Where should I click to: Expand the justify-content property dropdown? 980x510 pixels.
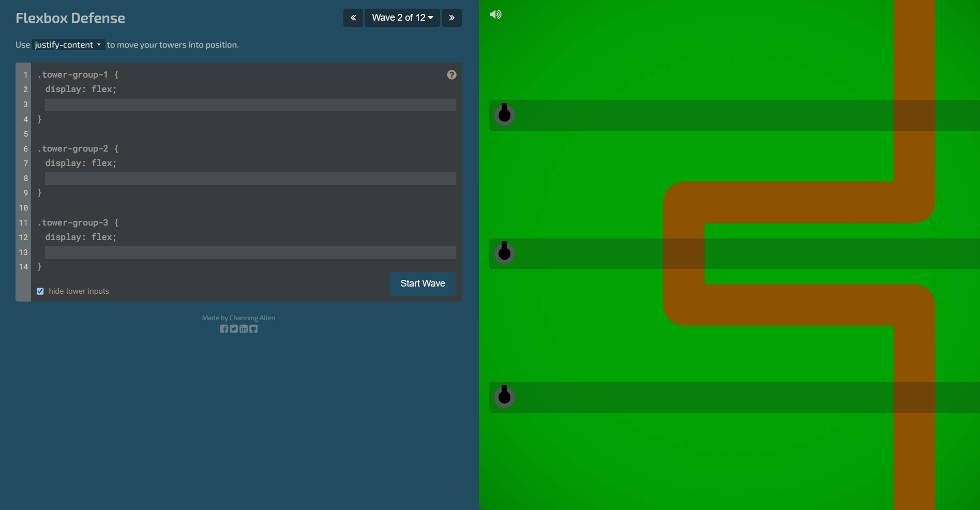(68, 45)
